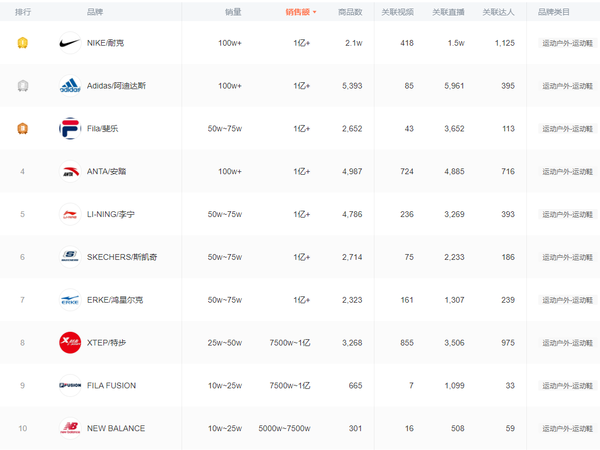Click the New Balance logo icon
The image size is (600, 450).
click(70, 428)
